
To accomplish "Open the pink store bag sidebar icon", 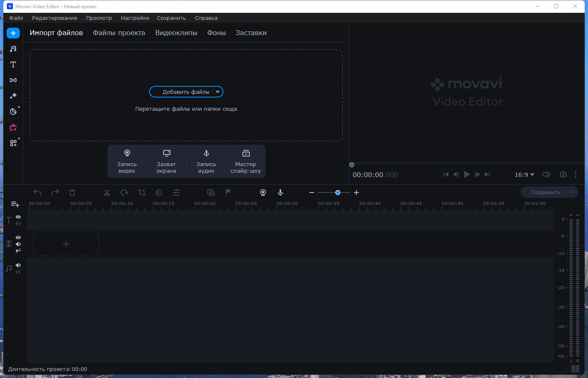I will coord(13,127).
